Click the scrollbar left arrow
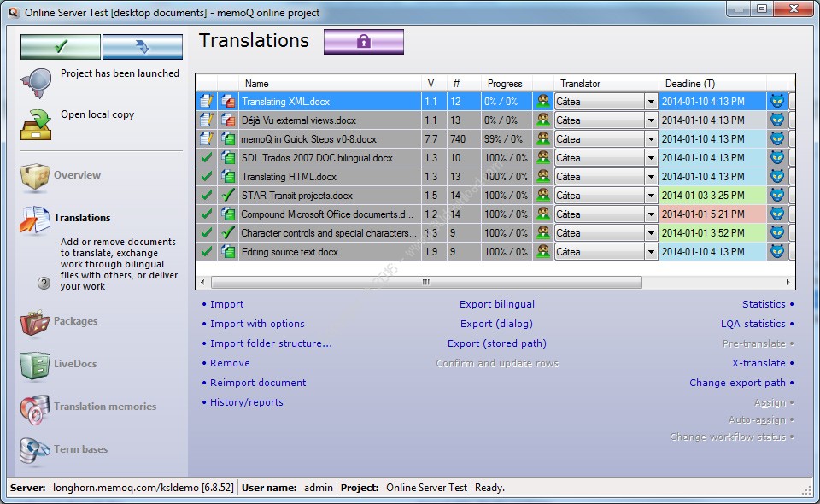The width and height of the screenshot is (820, 504). [203, 282]
